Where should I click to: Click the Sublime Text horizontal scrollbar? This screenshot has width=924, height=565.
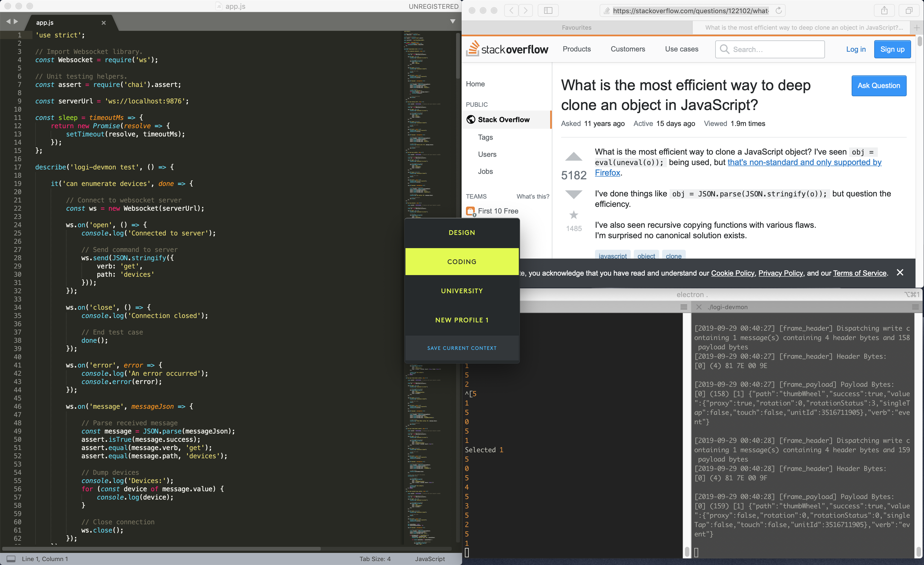(161, 548)
